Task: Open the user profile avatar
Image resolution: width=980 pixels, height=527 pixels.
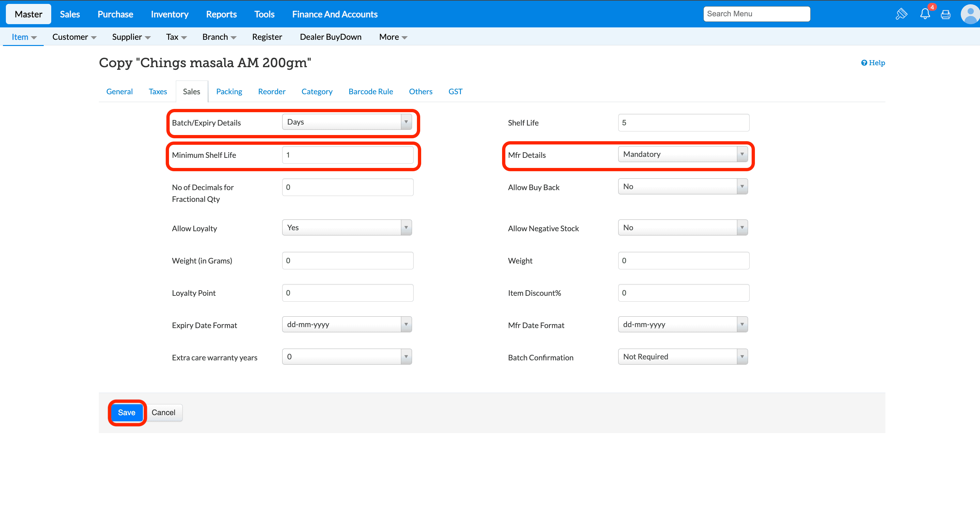Action: (x=970, y=14)
